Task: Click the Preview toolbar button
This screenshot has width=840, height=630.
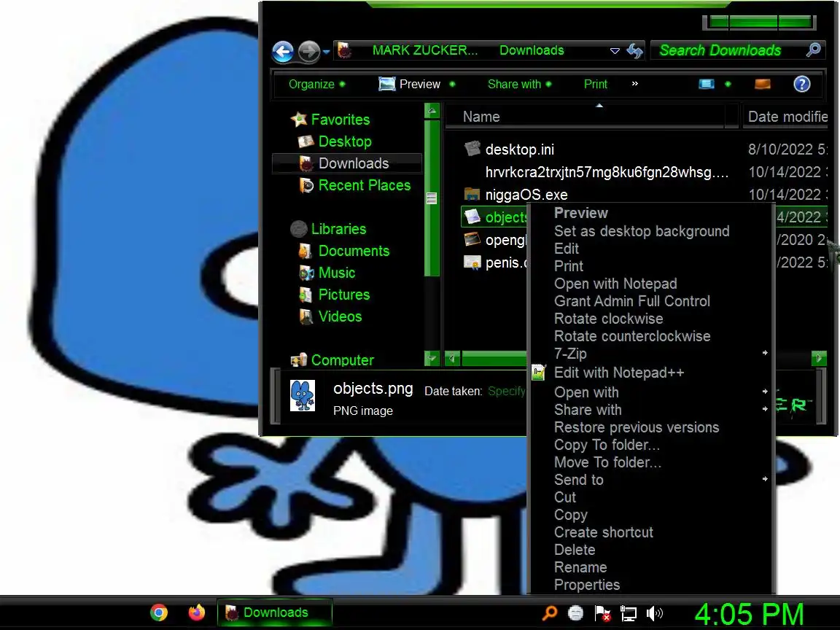Action: pyautogui.click(x=409, y=84)
